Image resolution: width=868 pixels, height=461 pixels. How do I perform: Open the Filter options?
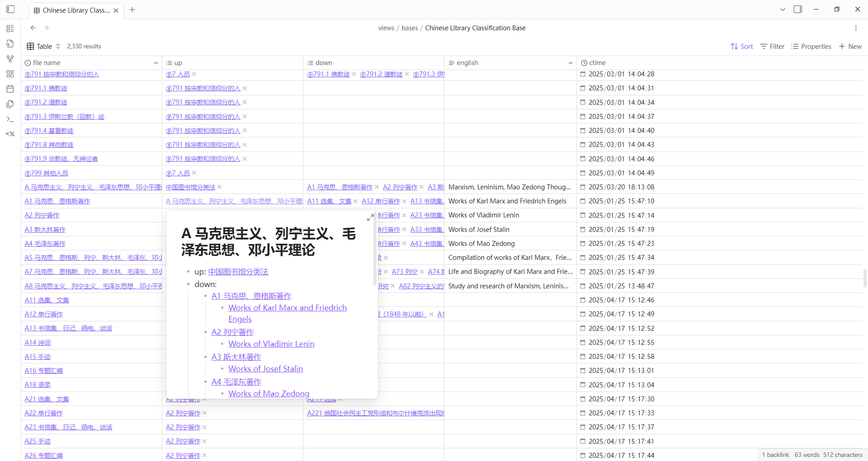(x=772, y=47)
